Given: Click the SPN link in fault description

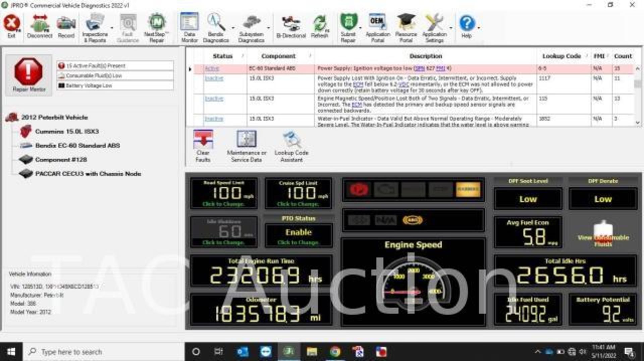Looking at the screenshot, I should pos(420,68).
